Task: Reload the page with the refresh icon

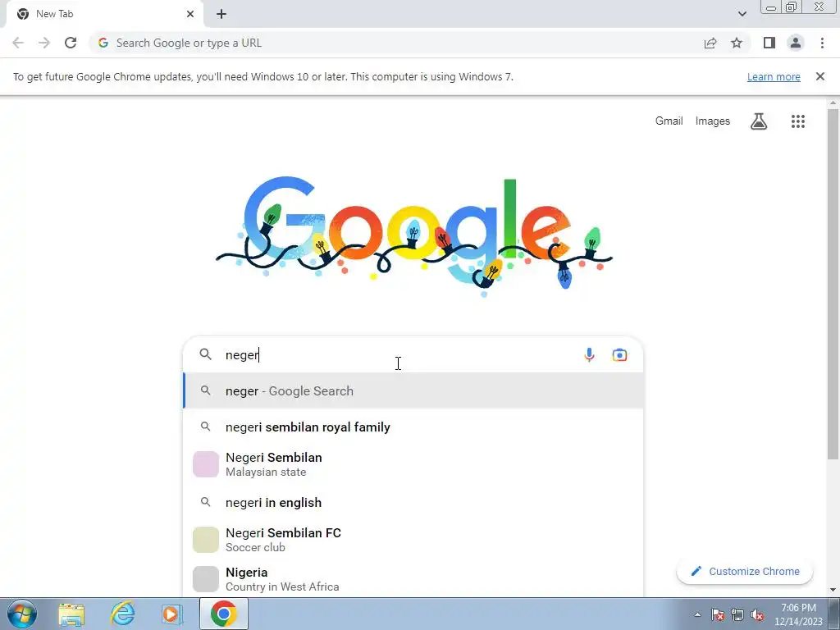Action: (71, 43)
